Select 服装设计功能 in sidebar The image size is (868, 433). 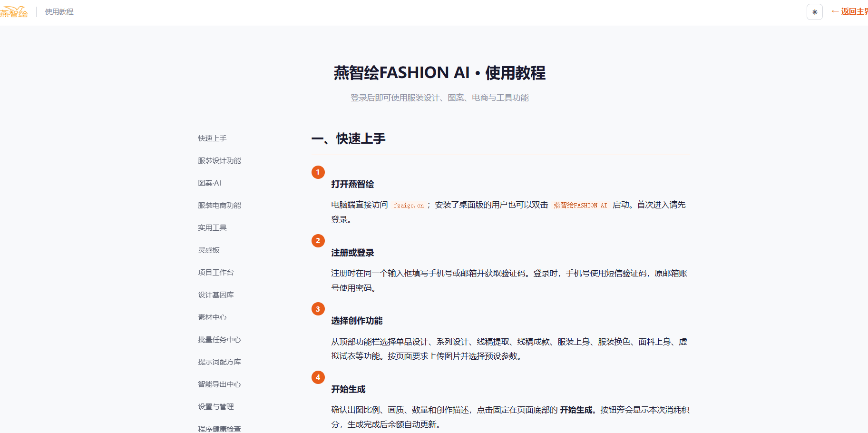(x=219, y=161)
